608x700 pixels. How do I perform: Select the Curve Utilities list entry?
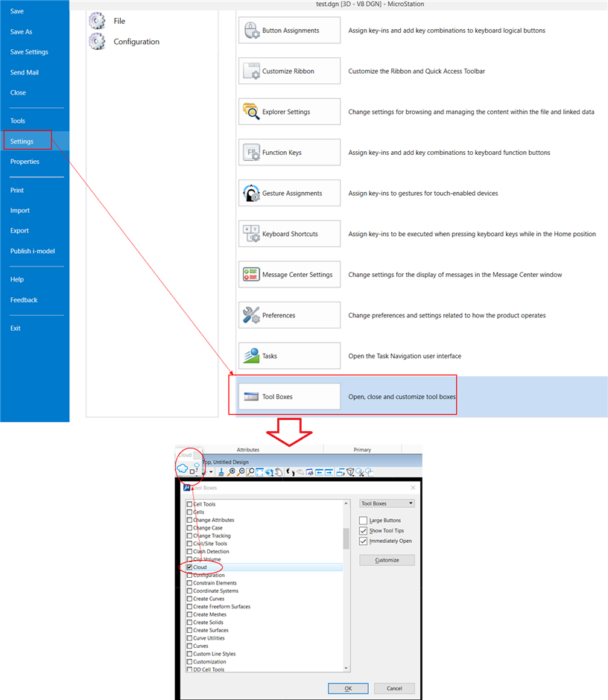click(209, 638)
